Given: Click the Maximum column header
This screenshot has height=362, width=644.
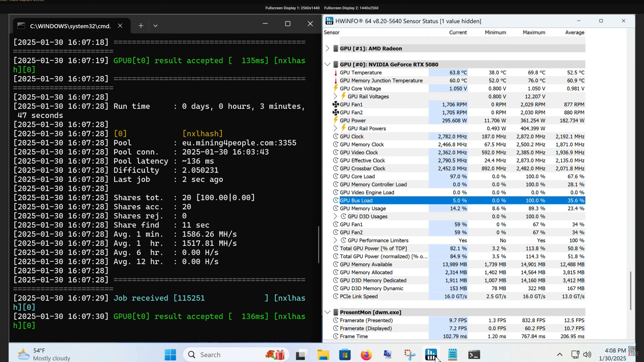Looking at the screenshot, I should point(534,33).
